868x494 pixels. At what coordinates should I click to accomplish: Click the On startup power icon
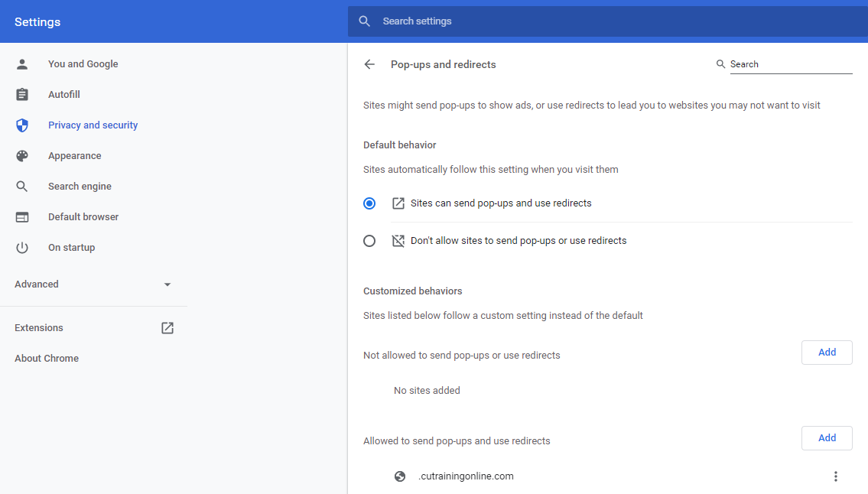click(22, 248)
